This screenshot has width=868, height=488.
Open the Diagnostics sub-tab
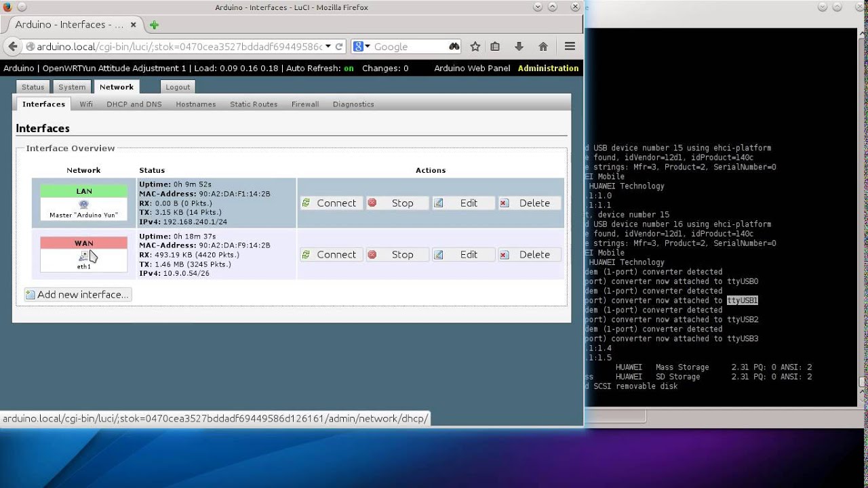353,104
